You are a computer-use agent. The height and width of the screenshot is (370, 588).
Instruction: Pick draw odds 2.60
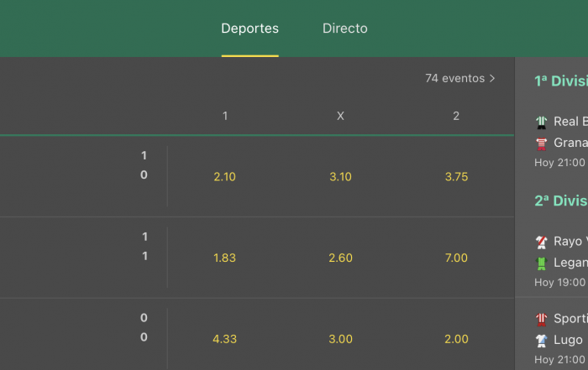coord(340,258)
